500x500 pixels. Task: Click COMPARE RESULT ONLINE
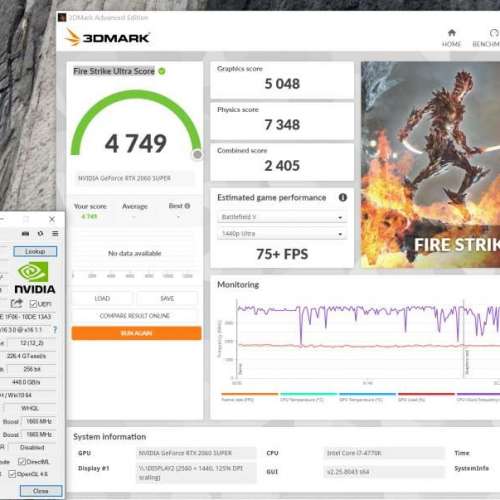pos(135,316)
